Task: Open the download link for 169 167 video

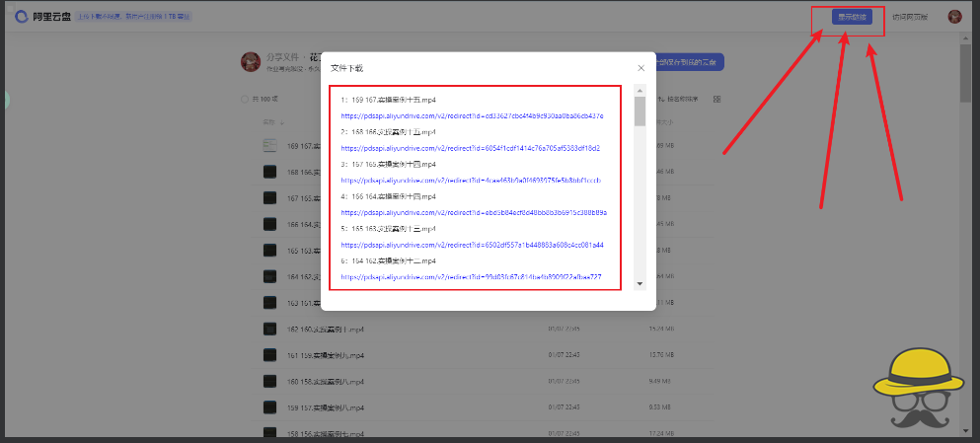Action: tap(472, 115)
